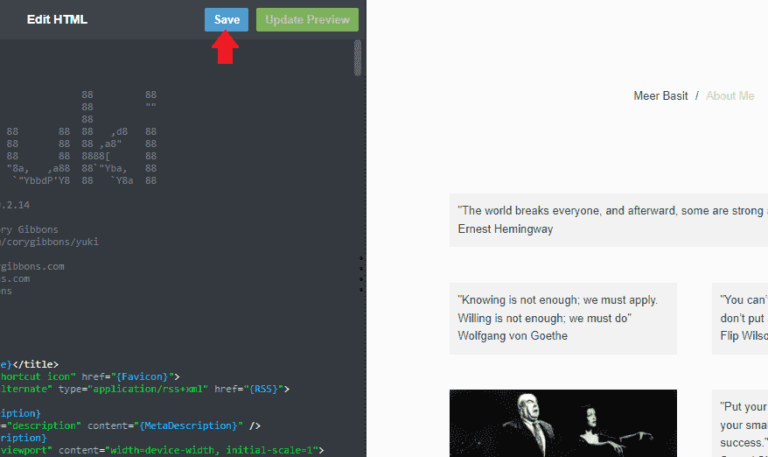Open the Meer Basit blog title link
The image size is (768, 457).
pyautogui.click(x=660, y=96)
